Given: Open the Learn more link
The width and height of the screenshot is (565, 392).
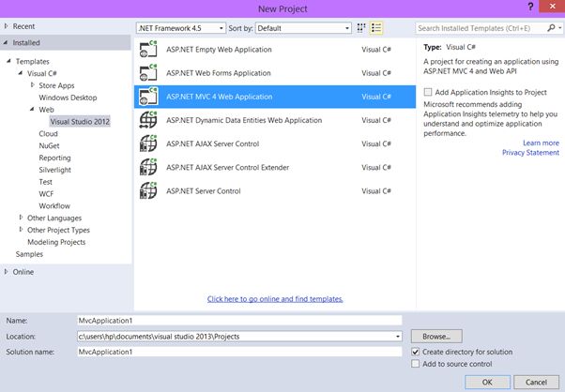Looking at the screenshot, I should [541, 143].
